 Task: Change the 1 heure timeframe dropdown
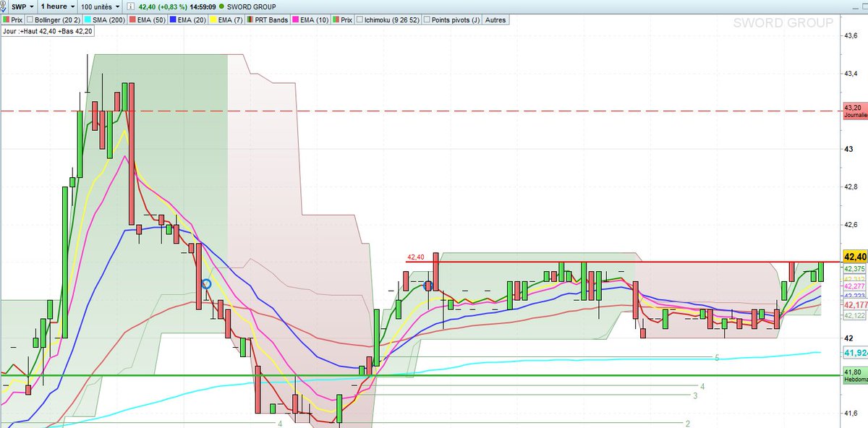pos(59,7)
